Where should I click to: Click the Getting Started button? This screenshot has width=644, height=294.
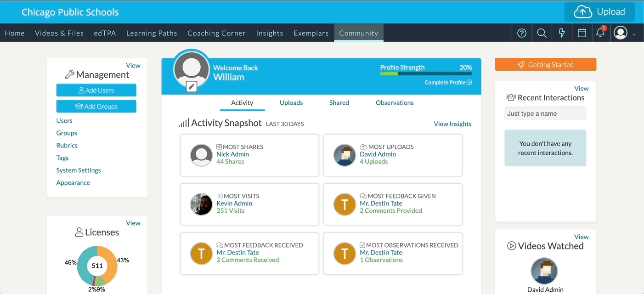545,65
